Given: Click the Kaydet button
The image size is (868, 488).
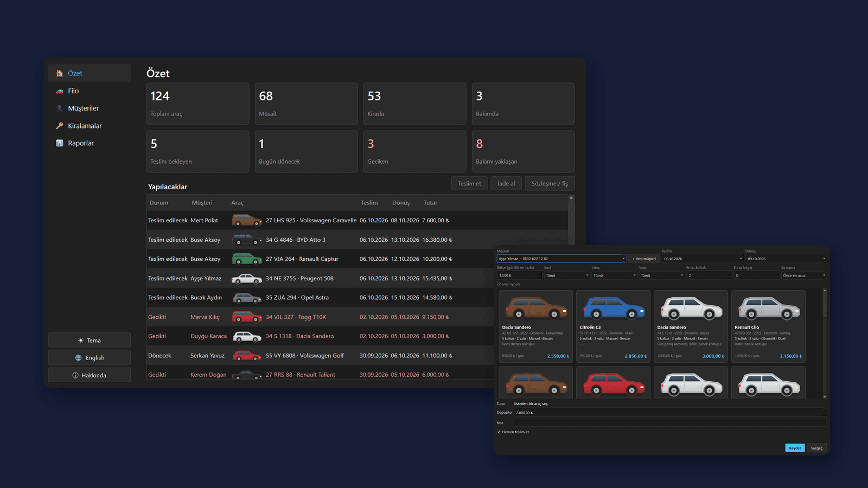Looking at the screenshot, I should (x=795, y=448).
